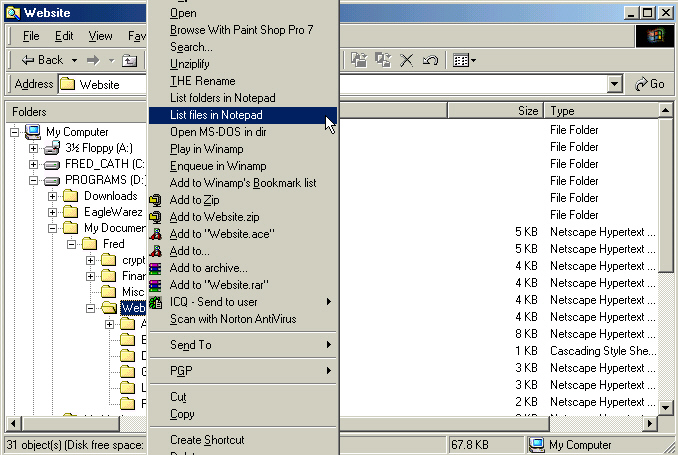Expand the EagleWarez folder node
This screenshot has height=455, width=678.
pyautogui.click(x=52, y=212)
